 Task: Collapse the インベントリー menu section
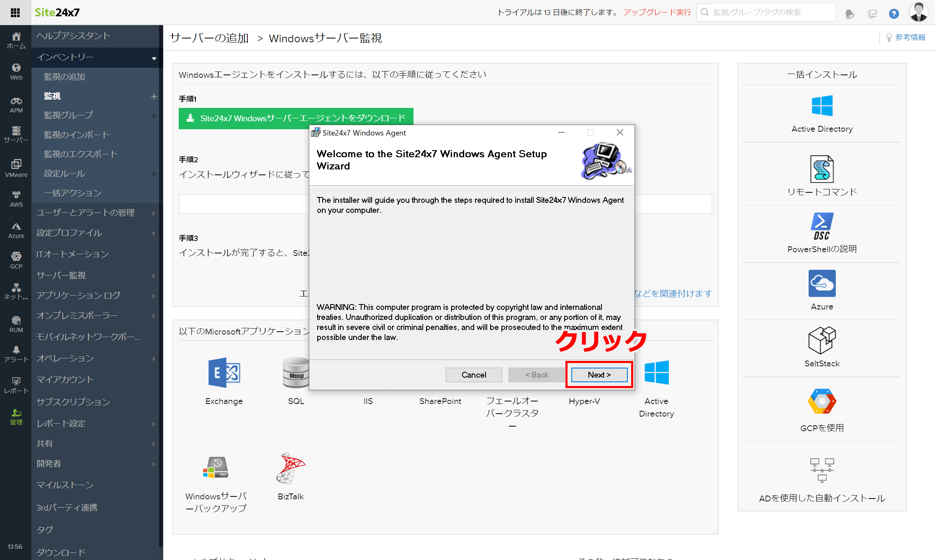click(x=154, y=58)
